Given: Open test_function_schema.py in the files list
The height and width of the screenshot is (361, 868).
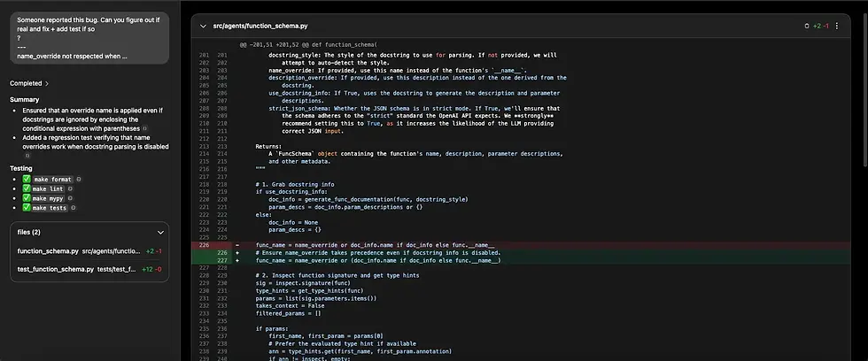Looking at the screenshot, I should (x=89, y=269).
